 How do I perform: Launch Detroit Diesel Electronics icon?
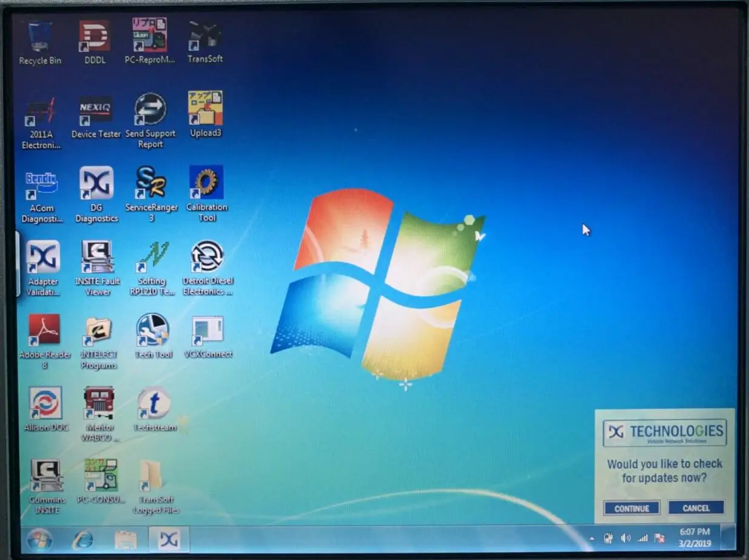(x=207, y=268)
